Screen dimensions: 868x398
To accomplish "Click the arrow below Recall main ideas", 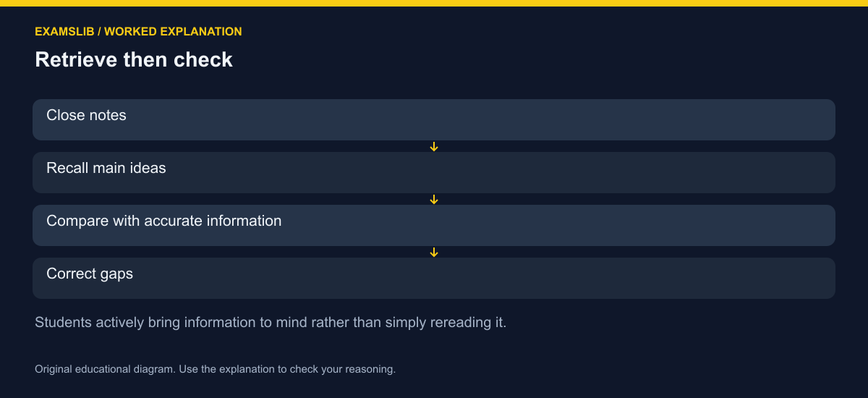I will pyautogui.click(x=434, y=200).
